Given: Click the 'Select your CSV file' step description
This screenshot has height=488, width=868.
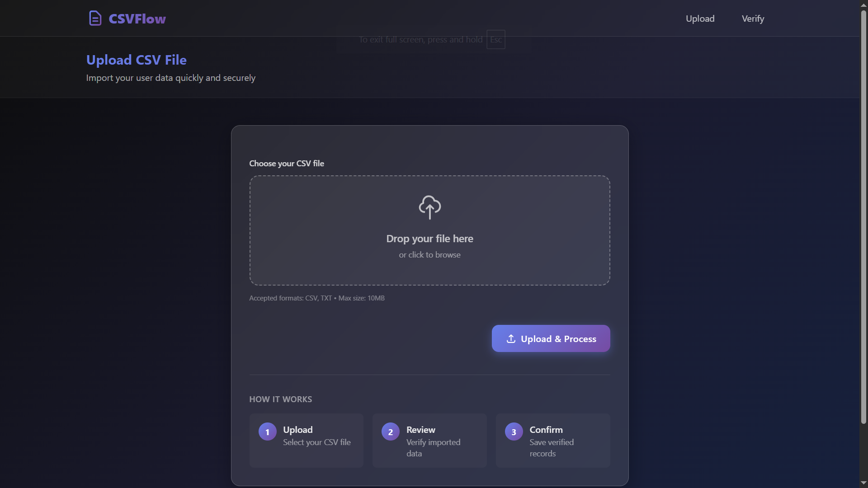Looking at the screenshot, I should pyautogui.click(x=317, y=442).
